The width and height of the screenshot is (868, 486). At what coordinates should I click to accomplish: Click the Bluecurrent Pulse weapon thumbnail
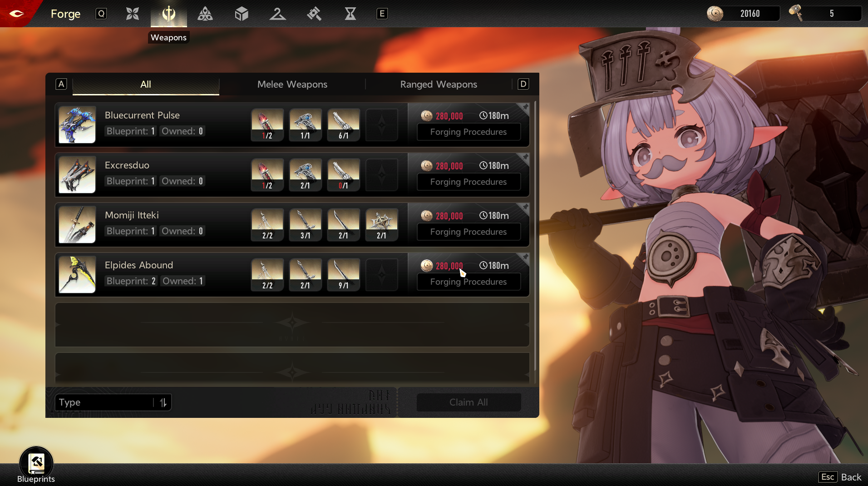(x=77, y=125)
